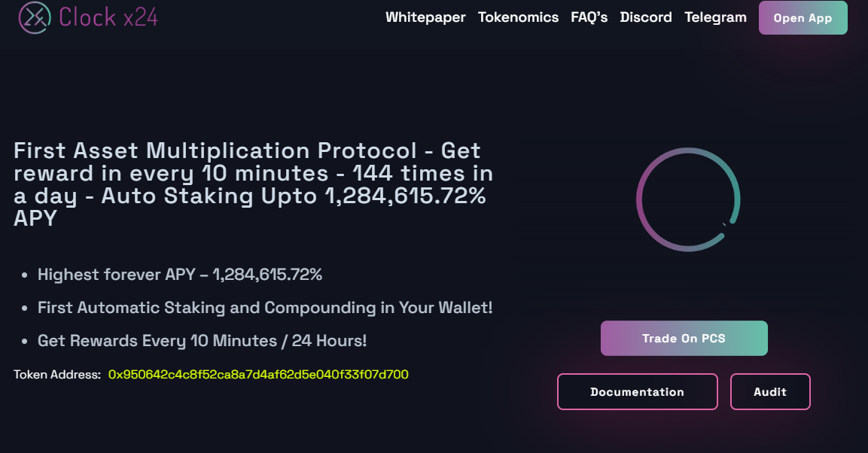Select the Highest forever APY bullet text
The image size is (868, 453).
(x=180, y=275)
